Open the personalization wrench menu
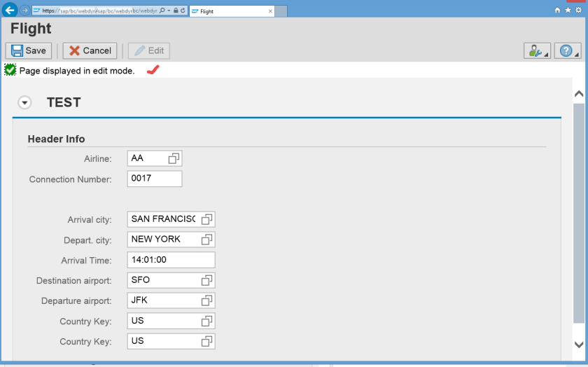This screenshot has width=588, height=367. tap(537, 50)
